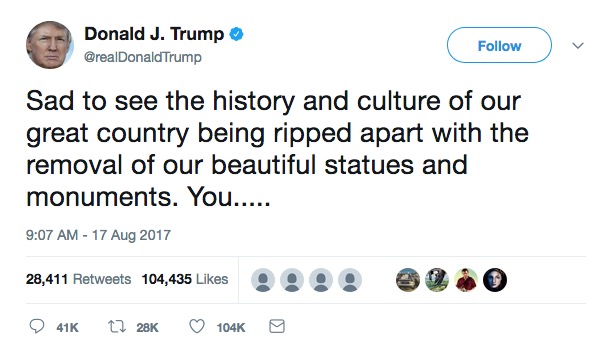Open the Donald J. Trump name link
604x364 pixels.
[x=154, y=34]
